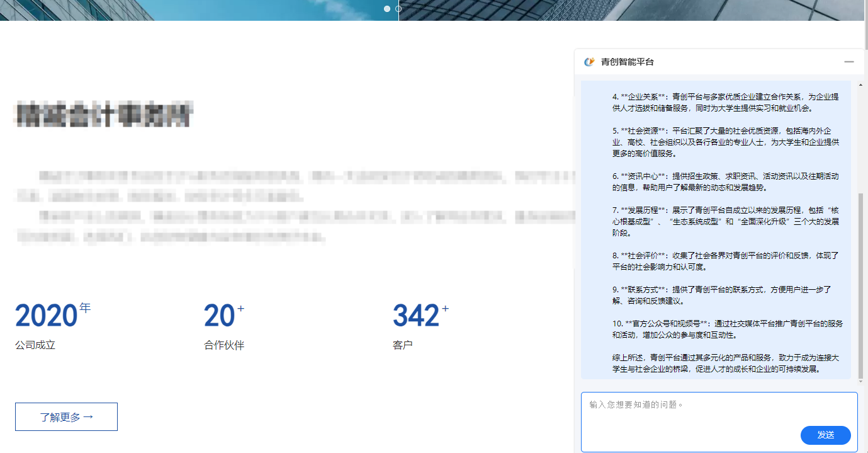Screen dimensions: 868x453
Task: Click the 发展历程 paragraph in chat
Action: (725, 222)
